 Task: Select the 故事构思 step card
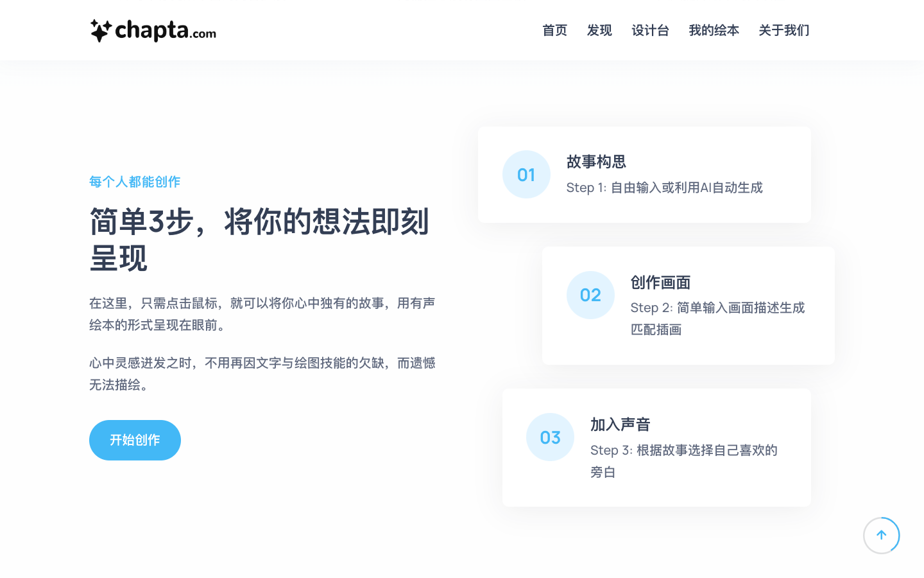[645, 174]
